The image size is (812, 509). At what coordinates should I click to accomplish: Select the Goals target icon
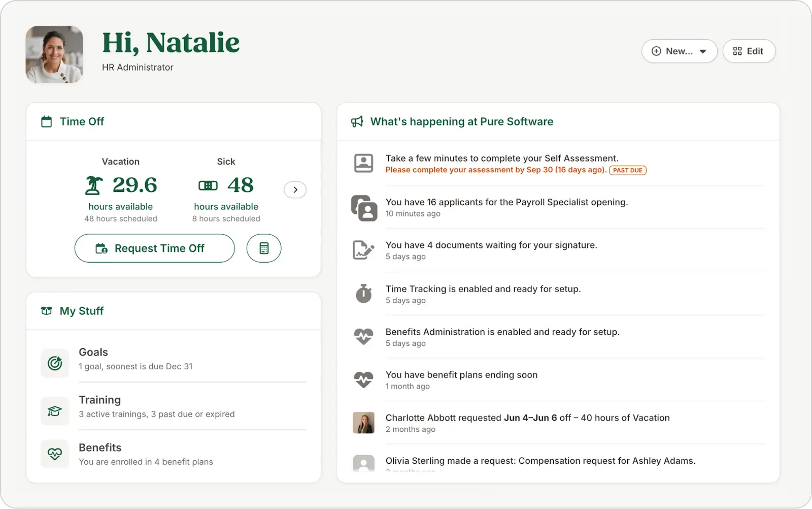click(x=54, y=363)
